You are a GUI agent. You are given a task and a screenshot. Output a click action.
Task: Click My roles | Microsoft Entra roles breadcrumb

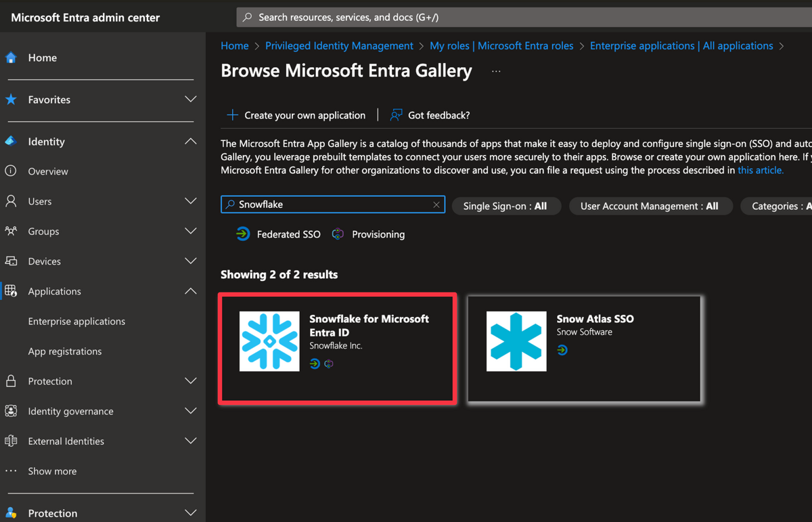coord(501,45)
